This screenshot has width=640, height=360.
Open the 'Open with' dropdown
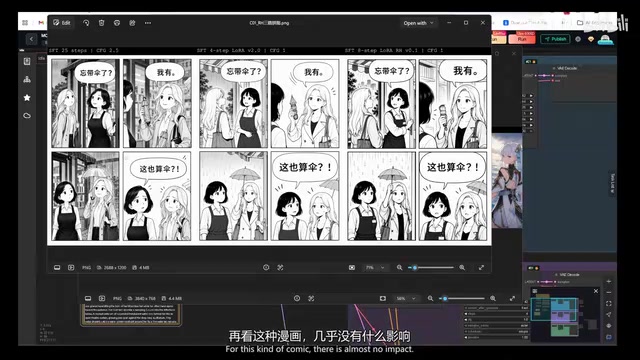point(418,23)
